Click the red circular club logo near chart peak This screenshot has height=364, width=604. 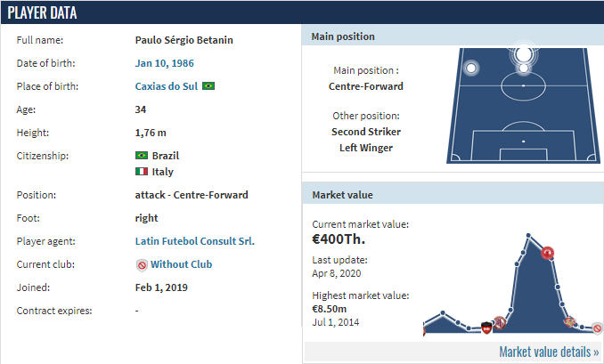tap(547, 253)
